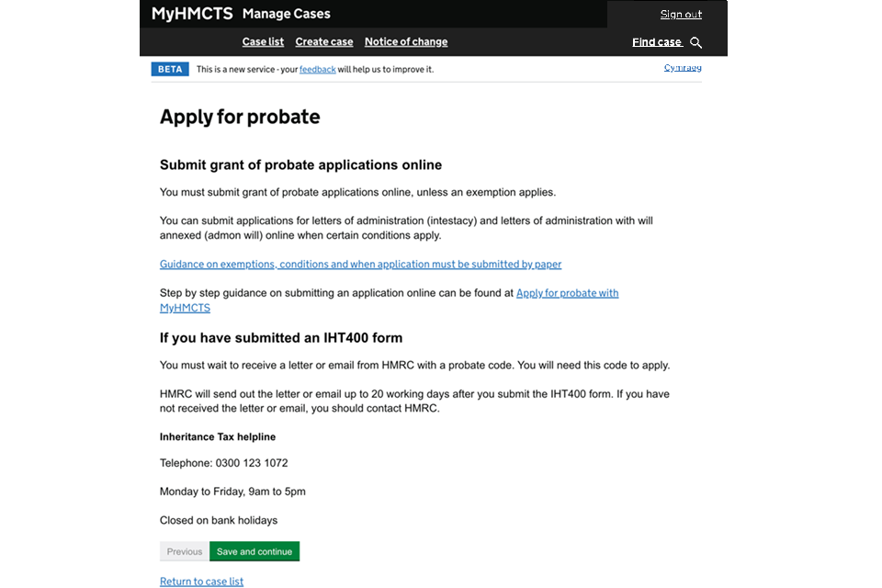This screenshot has width=882, height=588.
Task: Click the Previous button
Action: pyautogui.click(x=185, y=552)
